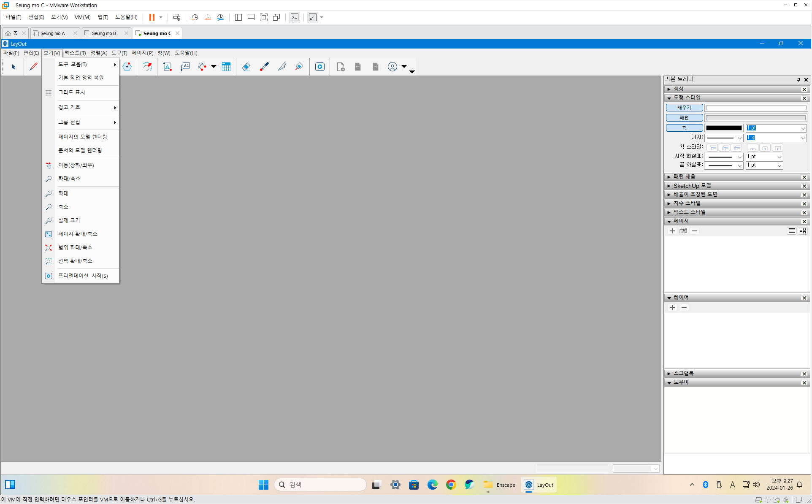This screenshot has height=504, width=812.
Task: Expand the SketchUp 모델 panel
Action: coord(692,186)
